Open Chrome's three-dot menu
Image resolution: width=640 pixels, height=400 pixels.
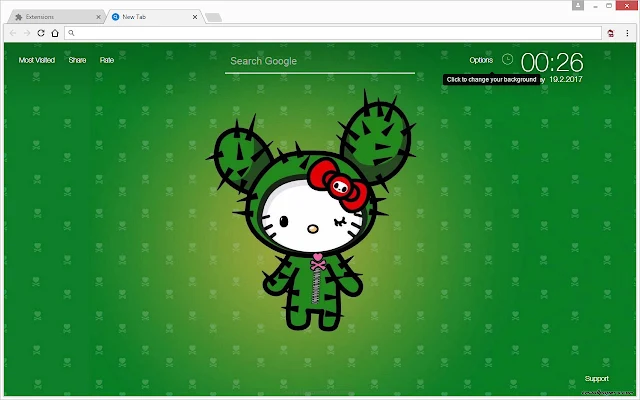click(x=627, y=33)
